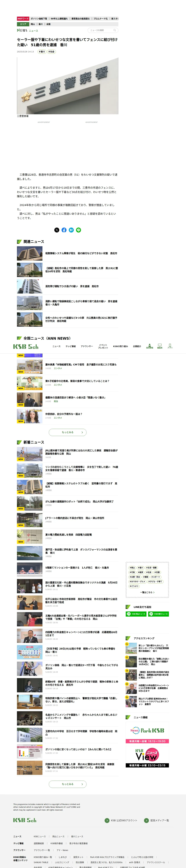This screenshot has height=868, width=186.
Task: Open thumbnail for Jアラートの館内放送に不具合 story
Action: (x=30, y=520)
